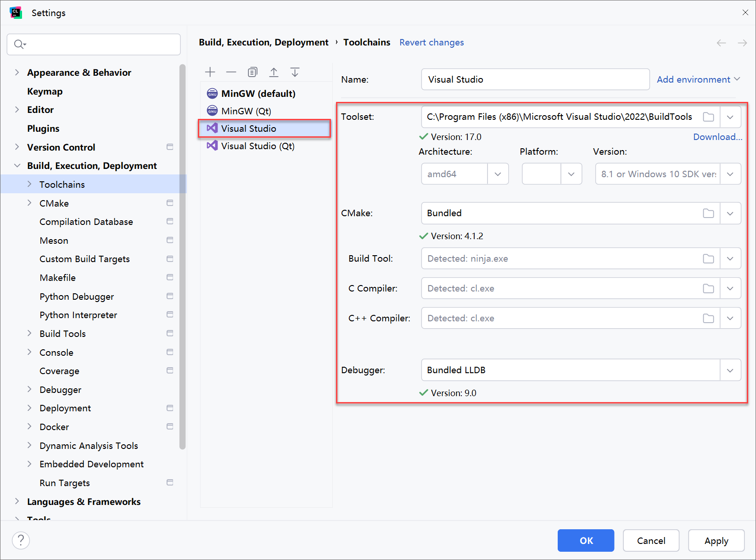The width and height of the screenshot is (756, 560).
Task: Click project-level marker beside Python Debugger
Action: point(170,296)
